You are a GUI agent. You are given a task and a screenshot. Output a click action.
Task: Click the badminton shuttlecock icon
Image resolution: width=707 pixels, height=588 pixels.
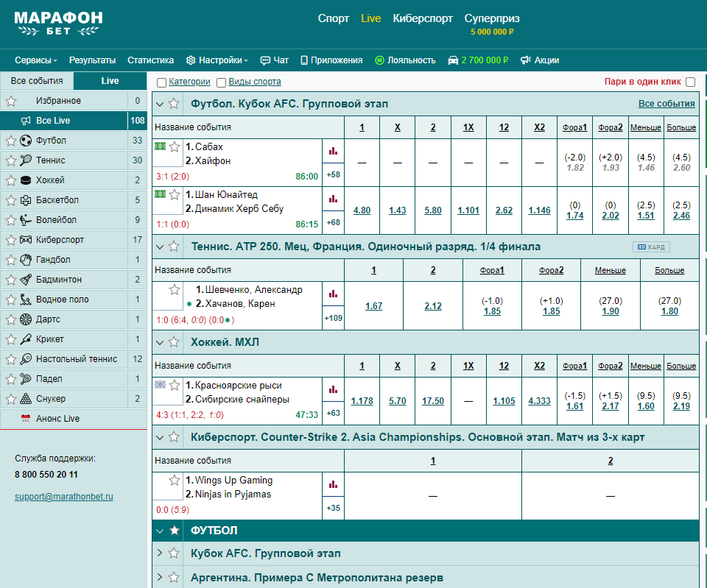pos(26,280)
